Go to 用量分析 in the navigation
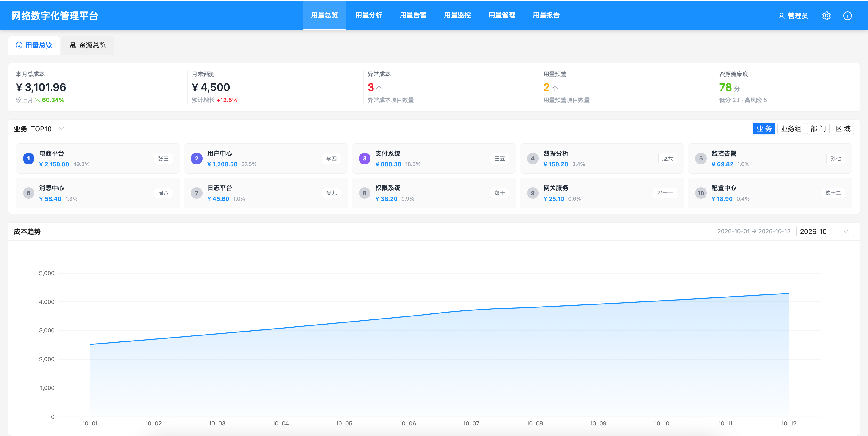 (x=369, y=15)
